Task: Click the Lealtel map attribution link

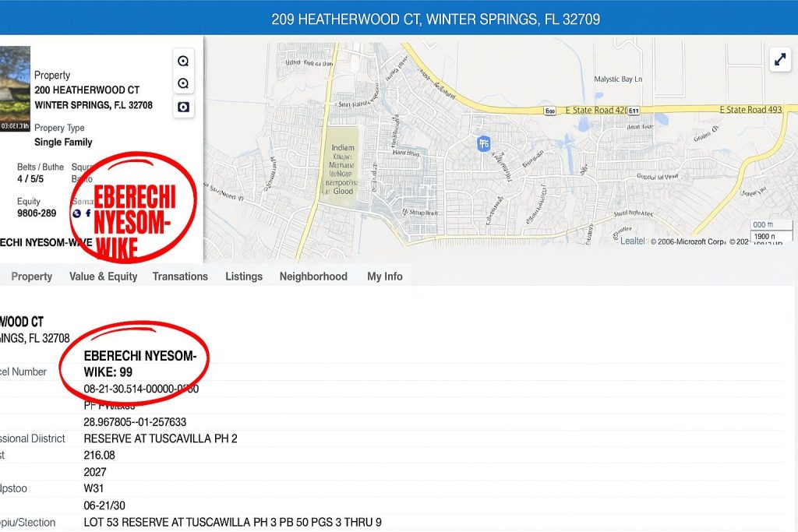Action: tap(632, 241)
